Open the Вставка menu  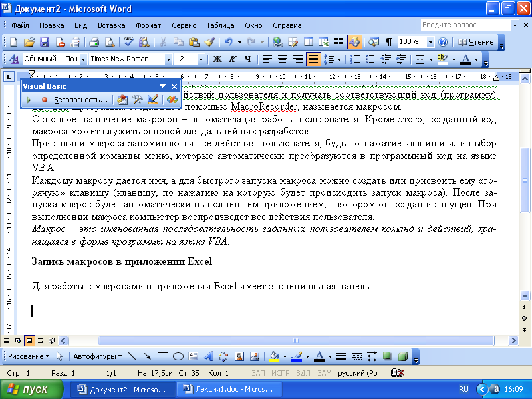coord(111,25)
